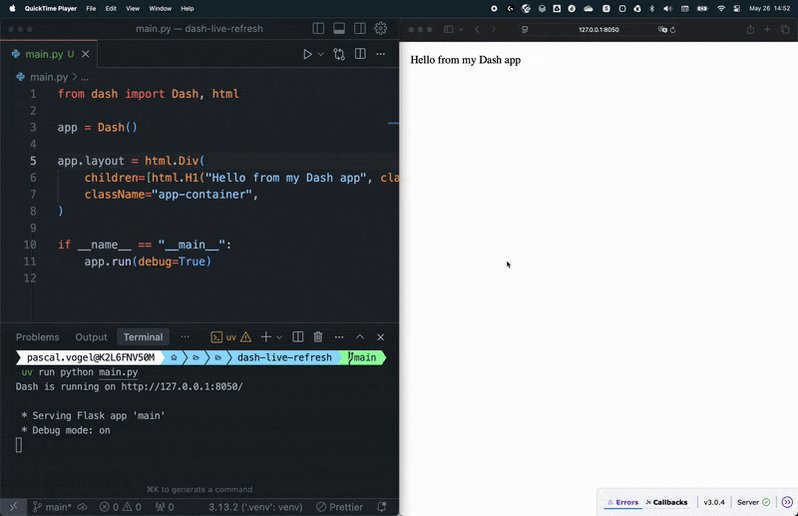Click line number 5 in editor gutter
Image resolution: width=798 pixels, height=516 pixels.
click(33, 161)
